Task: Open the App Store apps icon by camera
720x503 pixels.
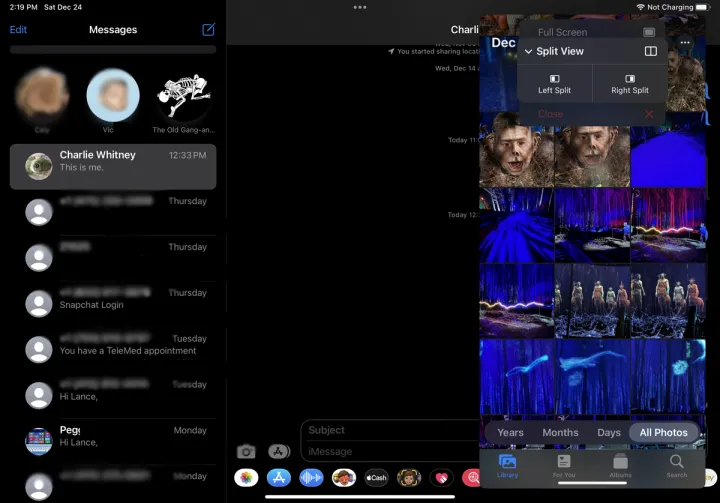Action: coord(279,452)
